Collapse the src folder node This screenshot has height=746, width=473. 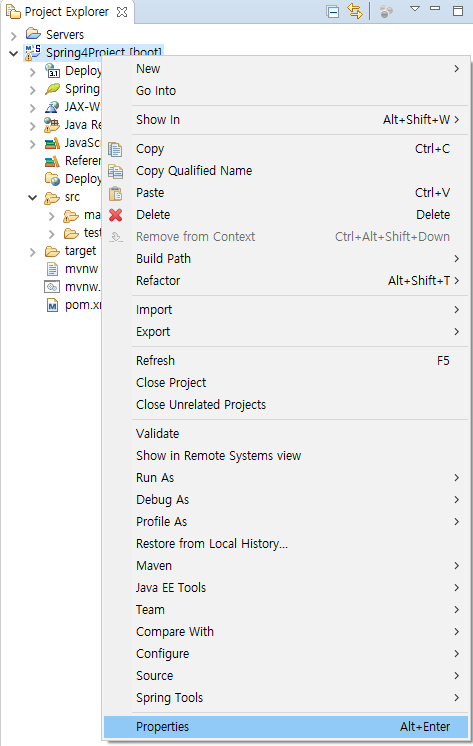coord(32,197)
